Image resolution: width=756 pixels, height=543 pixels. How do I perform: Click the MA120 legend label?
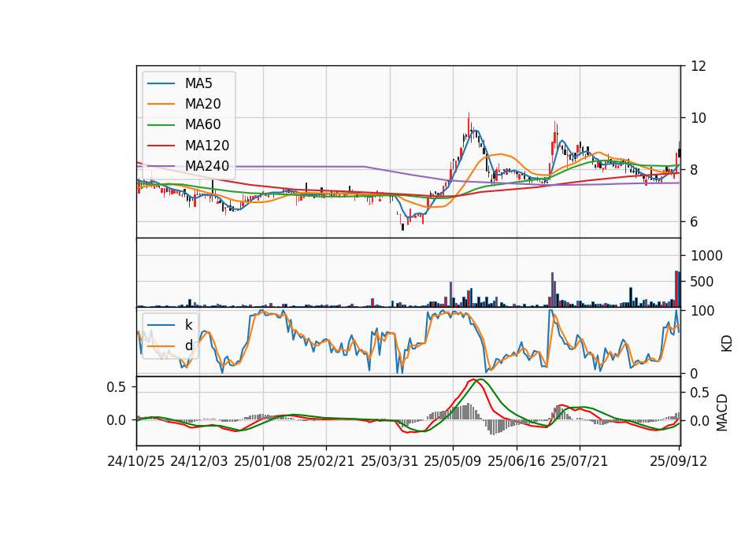tap(207, 146)
